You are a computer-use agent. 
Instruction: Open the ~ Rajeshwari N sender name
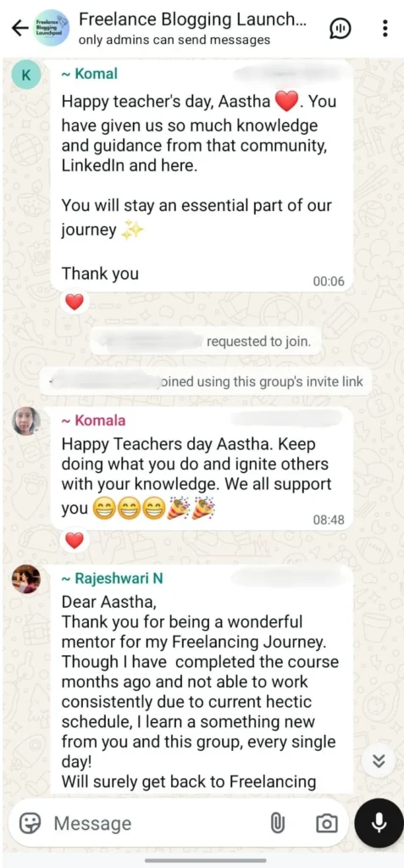click(112, 578)
